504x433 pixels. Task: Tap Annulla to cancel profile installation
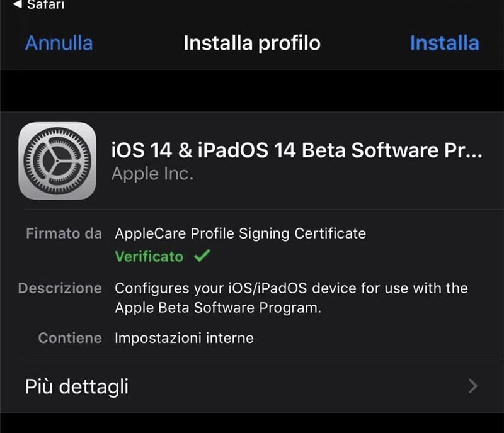point(59,43)
